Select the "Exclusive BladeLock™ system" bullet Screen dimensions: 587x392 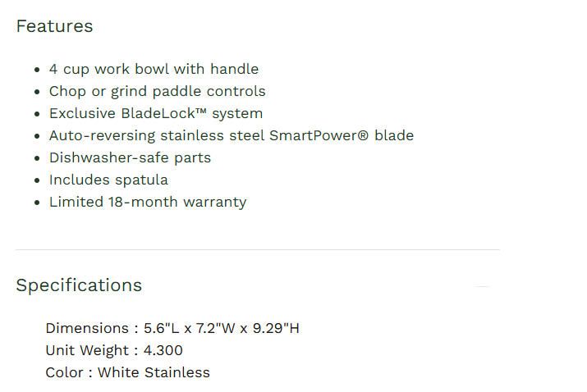click(x=156, y=113)
